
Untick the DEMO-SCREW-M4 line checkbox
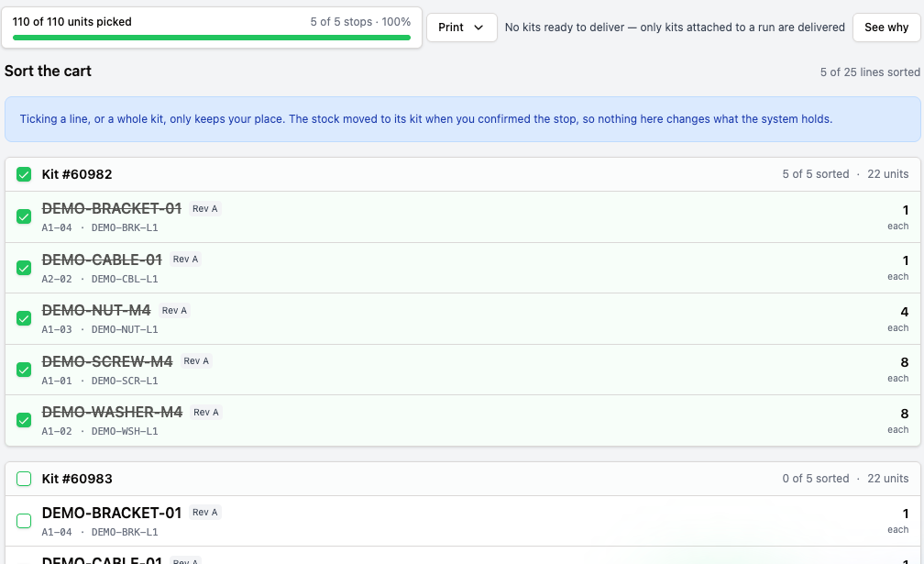pos(24,370)
